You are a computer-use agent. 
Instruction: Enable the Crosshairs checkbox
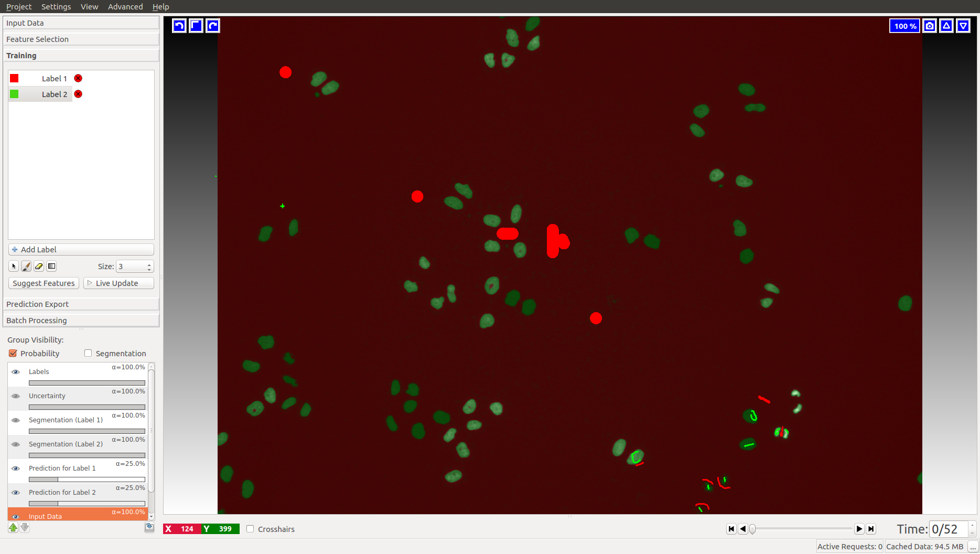(250, 529)
